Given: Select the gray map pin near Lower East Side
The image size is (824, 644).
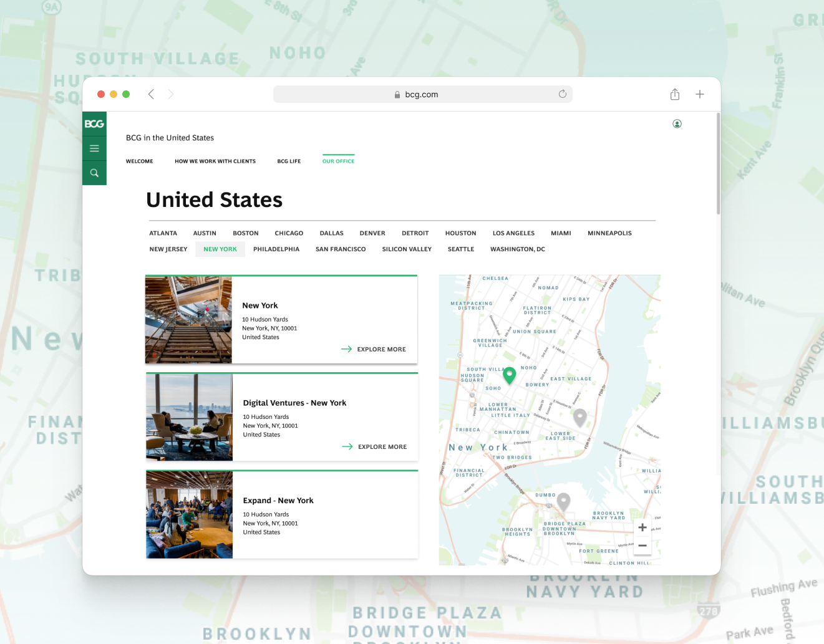Looking at the screenshot, I should (x=580, y=418).
